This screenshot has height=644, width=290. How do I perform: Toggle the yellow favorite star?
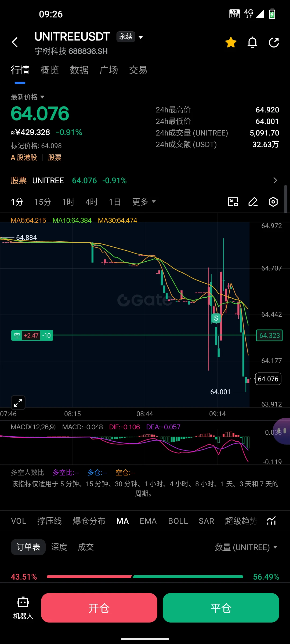231,42
